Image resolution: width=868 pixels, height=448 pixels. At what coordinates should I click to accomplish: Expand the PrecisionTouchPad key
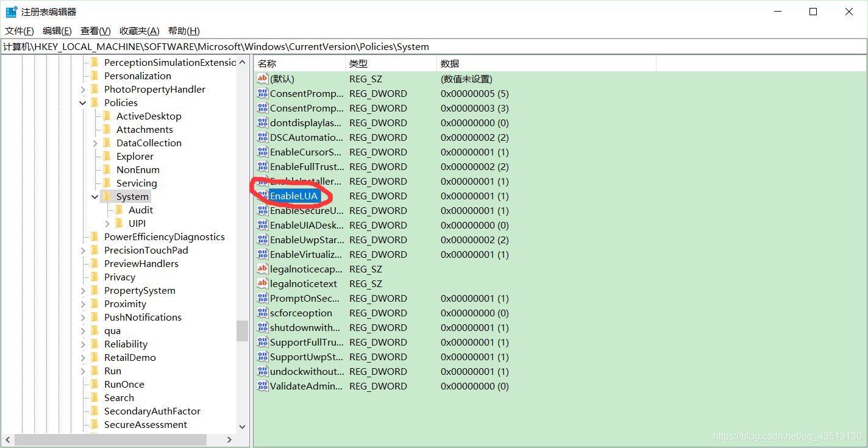(x=83, y=250)
